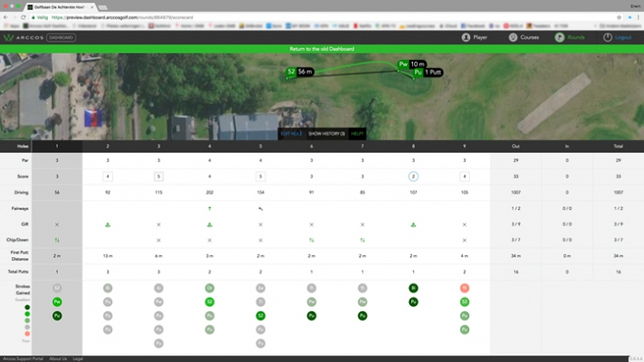Open the Player menu icon
The height and width of the screenshot is (362, 644).
466,38
